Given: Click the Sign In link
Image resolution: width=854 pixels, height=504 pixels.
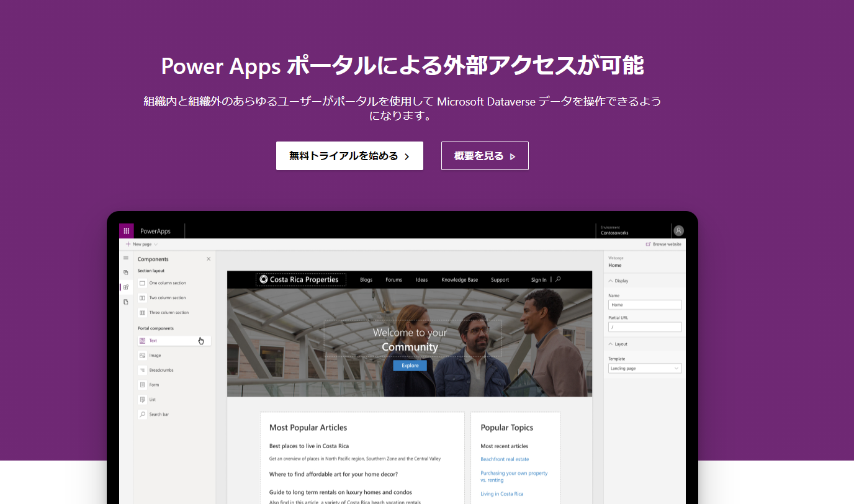Looking at the screenshot, I should click(539, 280).
